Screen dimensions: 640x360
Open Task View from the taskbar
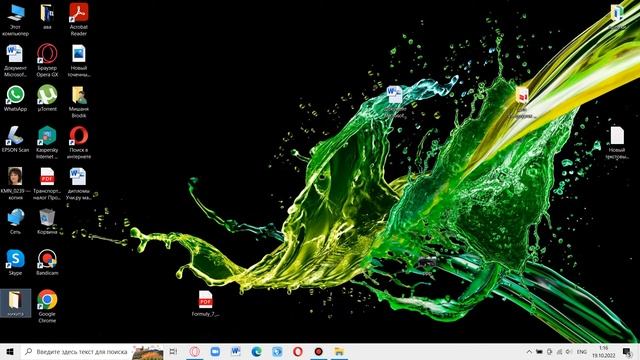pyautogui.click(x=173, y=351)
